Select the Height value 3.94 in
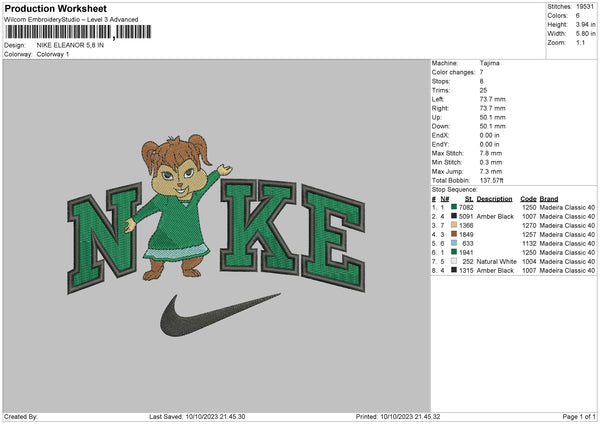This screenshot has width=600, height=424. 585,24
